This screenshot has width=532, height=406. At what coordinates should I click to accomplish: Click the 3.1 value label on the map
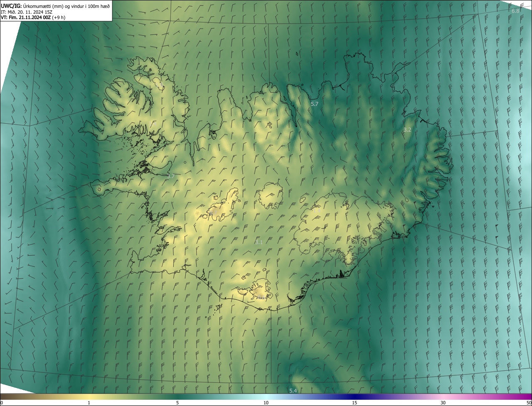[259, 242]
